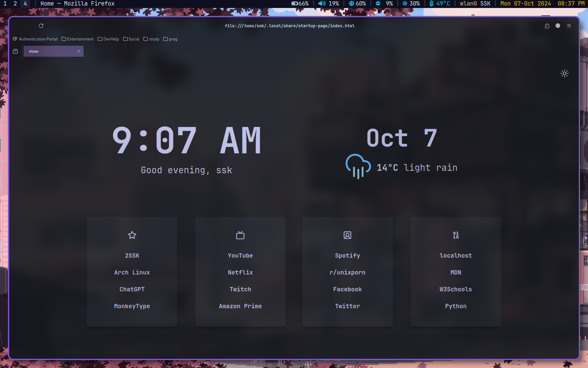Click the URL bar input field
Image resolution: width=588 pixels, height=368 pixels.
289,26
